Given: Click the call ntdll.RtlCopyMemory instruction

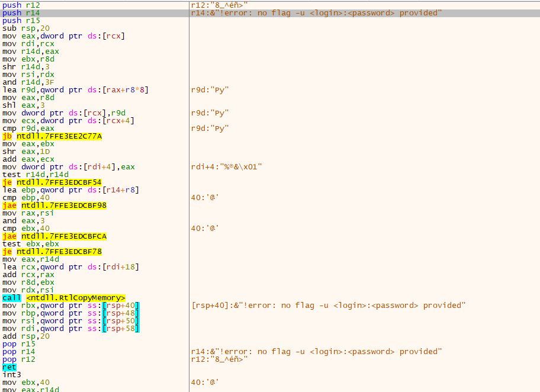Looking at the screenshot, I should [64, 298].
